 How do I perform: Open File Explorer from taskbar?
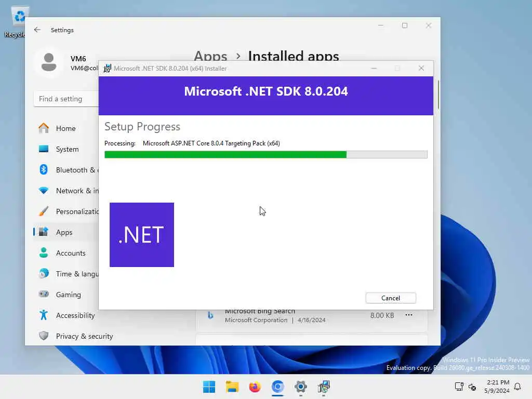(232, 387)
